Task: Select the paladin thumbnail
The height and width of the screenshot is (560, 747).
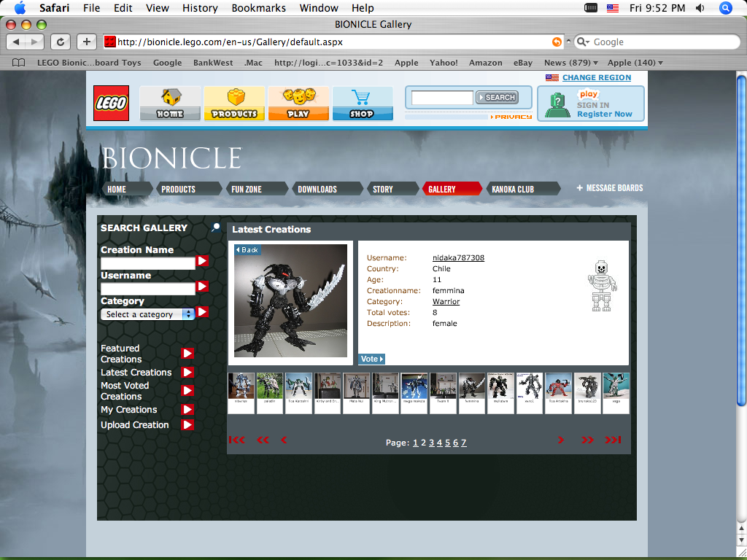Action: 270,393
